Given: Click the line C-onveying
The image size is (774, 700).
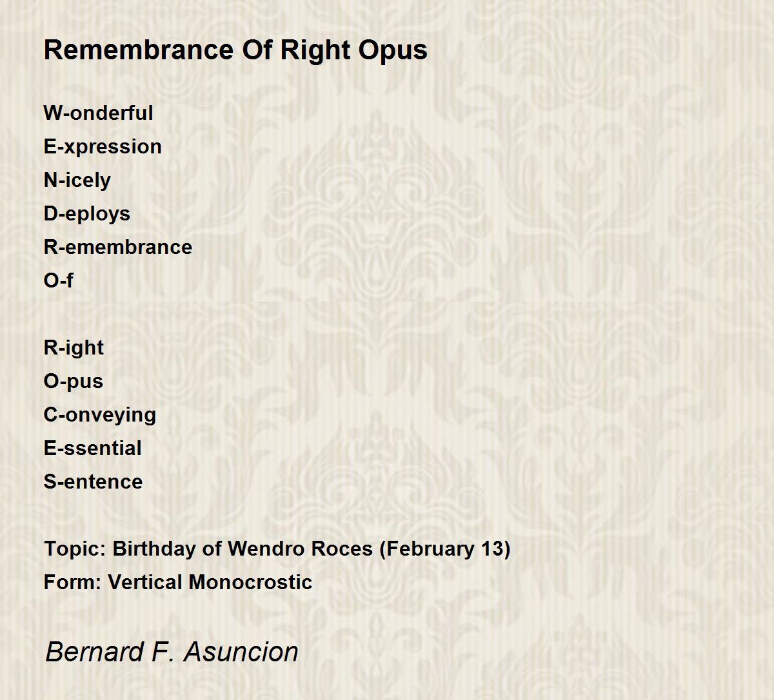Looking at the screenshot, I should click(99, 414).
